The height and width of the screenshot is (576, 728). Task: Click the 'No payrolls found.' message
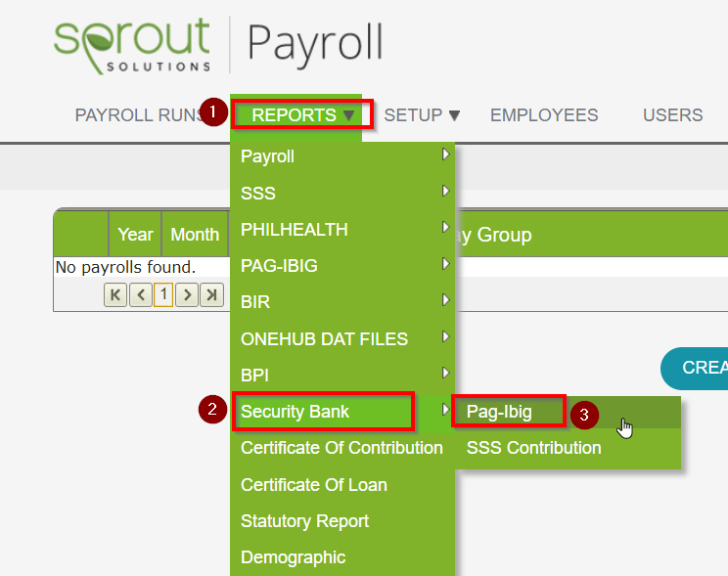[125, 267]
